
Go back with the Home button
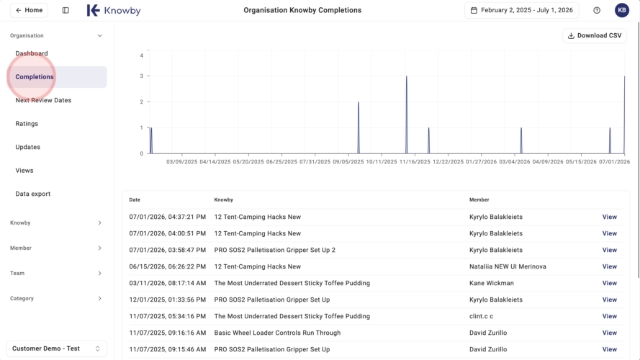(29, 10)
